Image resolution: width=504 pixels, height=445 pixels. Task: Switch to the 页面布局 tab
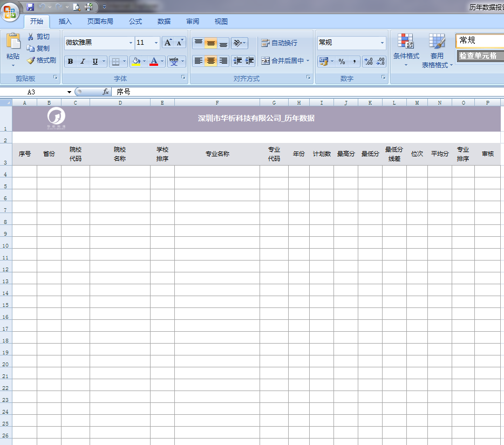(x=100, y=22)
